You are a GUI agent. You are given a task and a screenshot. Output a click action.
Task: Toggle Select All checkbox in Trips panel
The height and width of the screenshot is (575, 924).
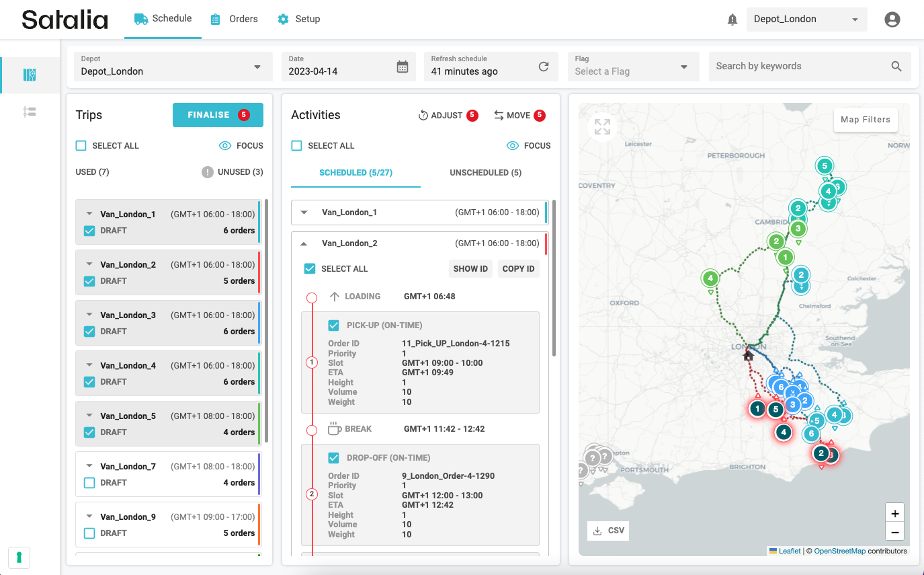pyautogui.click(x=81, y=146)
